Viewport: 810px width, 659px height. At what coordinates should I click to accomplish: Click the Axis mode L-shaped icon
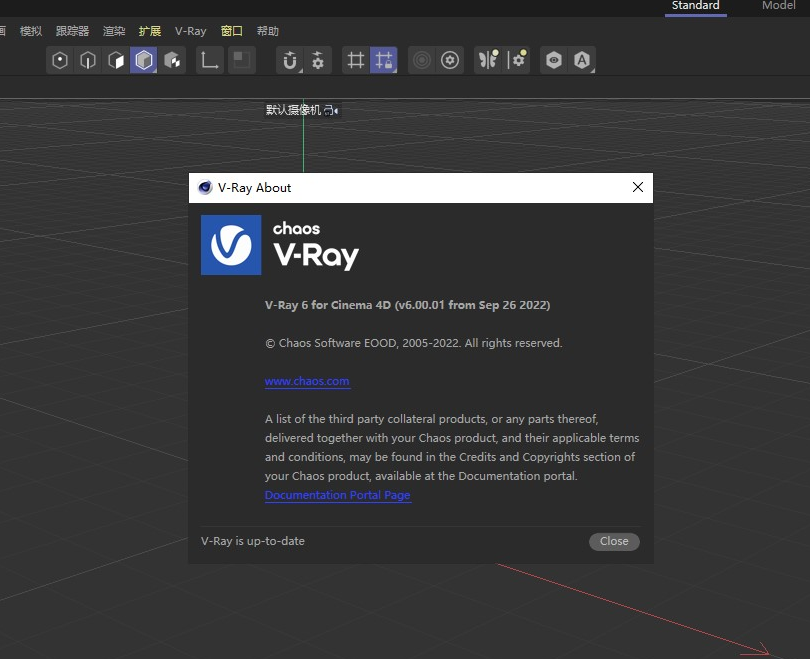point(210,60)
